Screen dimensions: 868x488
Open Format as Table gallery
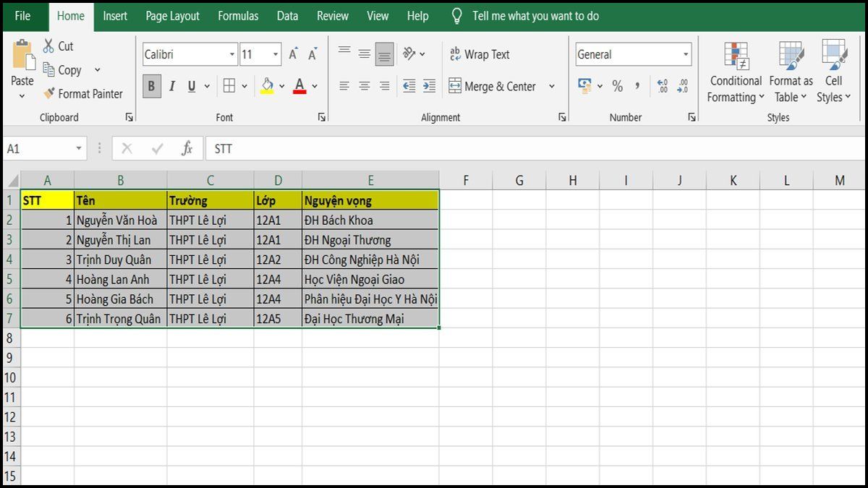pyautogui.click(x=791, y=72)
